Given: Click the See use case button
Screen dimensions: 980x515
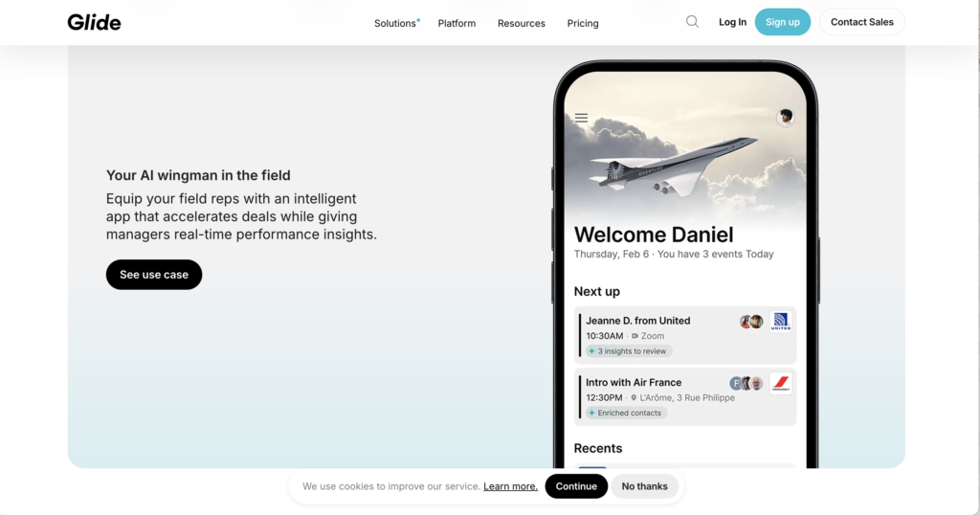Looking at the screenshot, I should (x=154, y=275).
